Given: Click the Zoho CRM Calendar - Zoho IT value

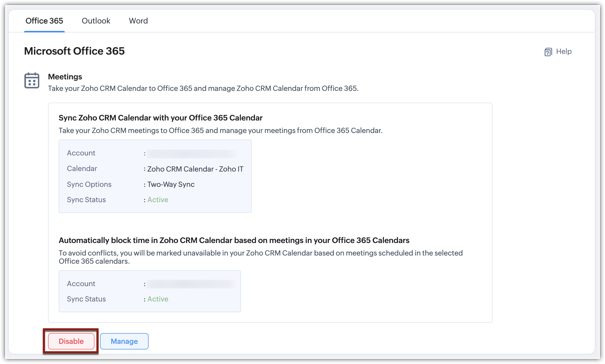Looking at the screenshot, I should pos(195,169).
